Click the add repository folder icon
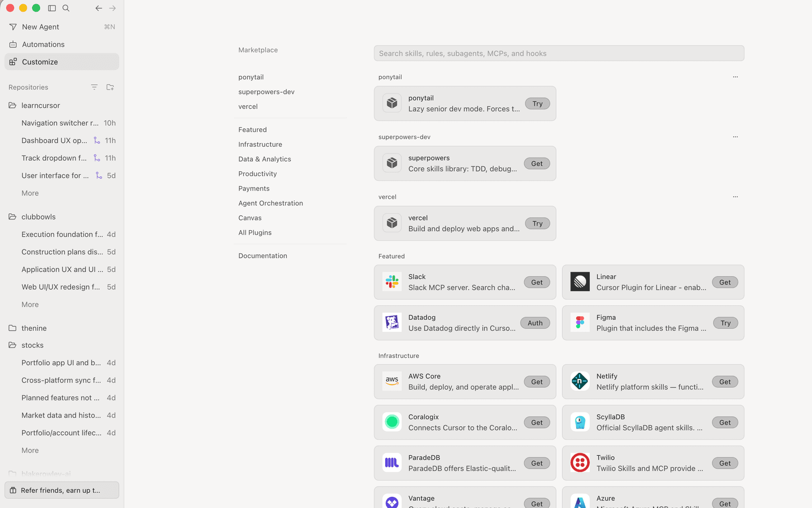812x508 pixels. (x=110, y=87)
